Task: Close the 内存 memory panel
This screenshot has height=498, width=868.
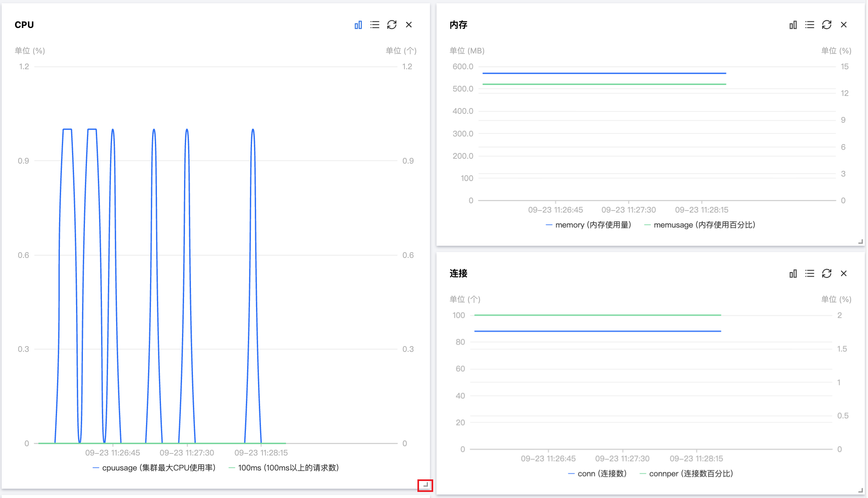Action: point(844,25)
